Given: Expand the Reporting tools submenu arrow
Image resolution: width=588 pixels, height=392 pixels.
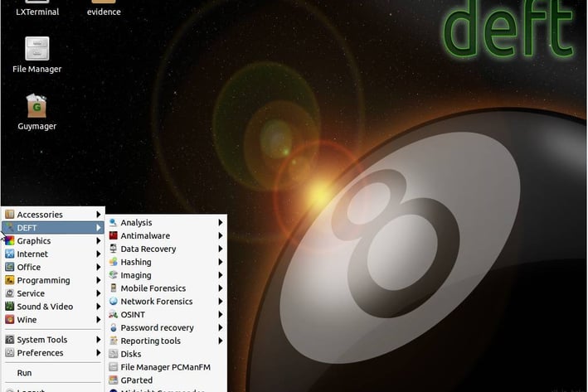Looking at the screenshot, I should tap(221, 341).
